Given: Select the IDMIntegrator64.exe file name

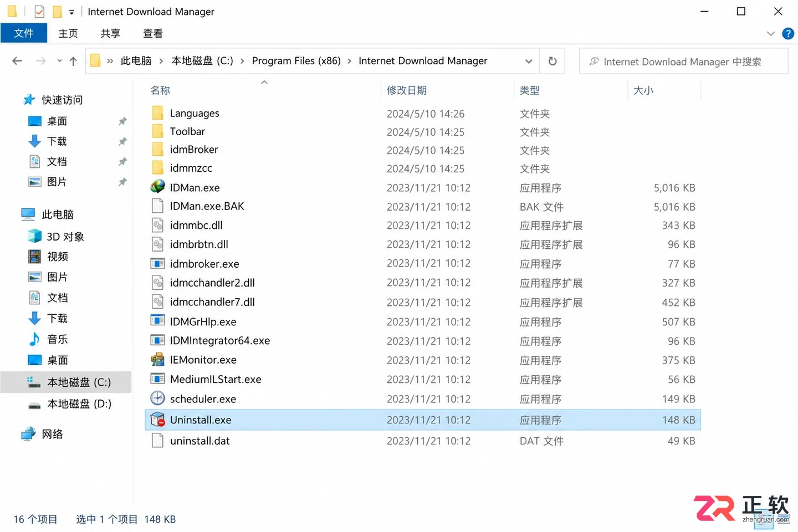Looking at the screenshot, I should (219, 340).
